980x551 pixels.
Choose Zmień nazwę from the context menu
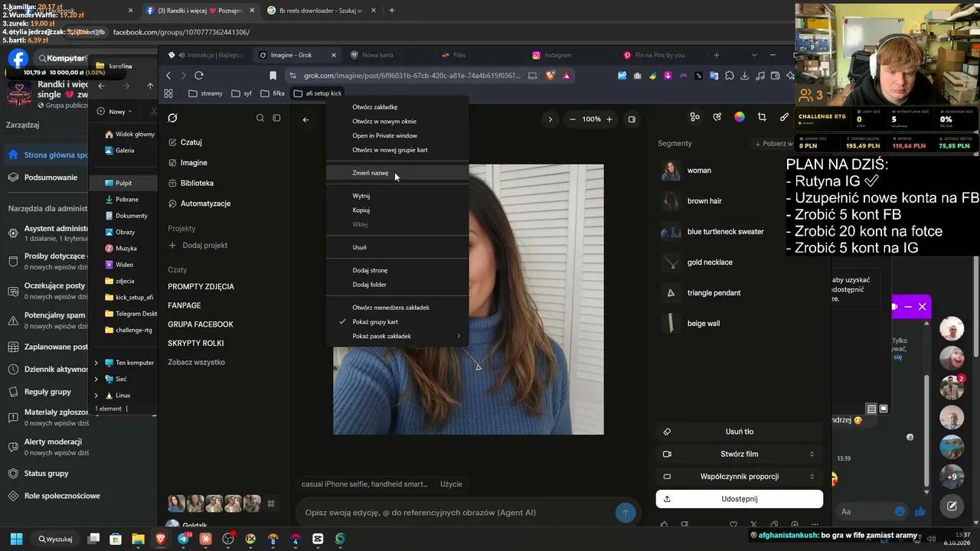[x=397, y=173]
